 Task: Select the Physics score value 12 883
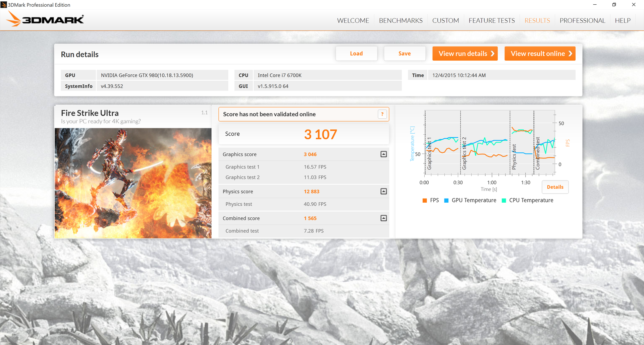pyautogui.click(x=312, y=192)
